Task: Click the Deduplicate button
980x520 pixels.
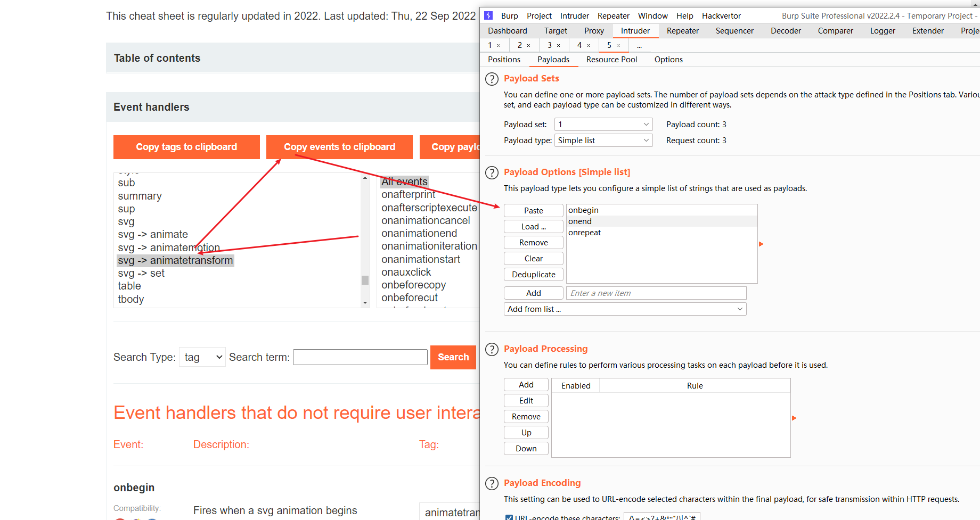Action: click(x=533, y=275)
